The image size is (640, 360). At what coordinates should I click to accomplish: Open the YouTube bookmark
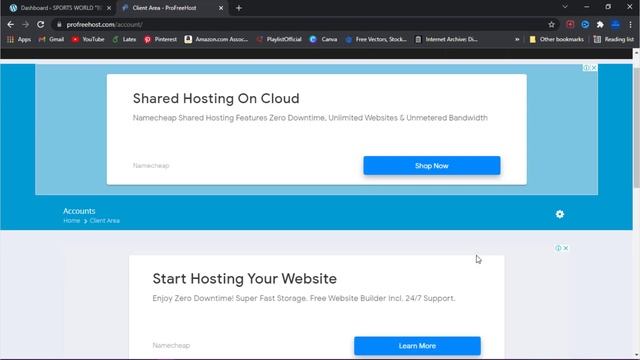point(88,39)
